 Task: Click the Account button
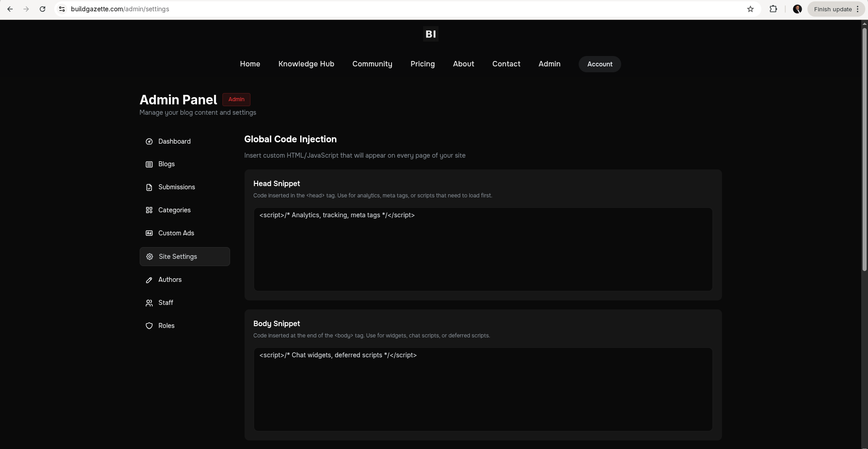pyautogui.click(x=600, y=64)
